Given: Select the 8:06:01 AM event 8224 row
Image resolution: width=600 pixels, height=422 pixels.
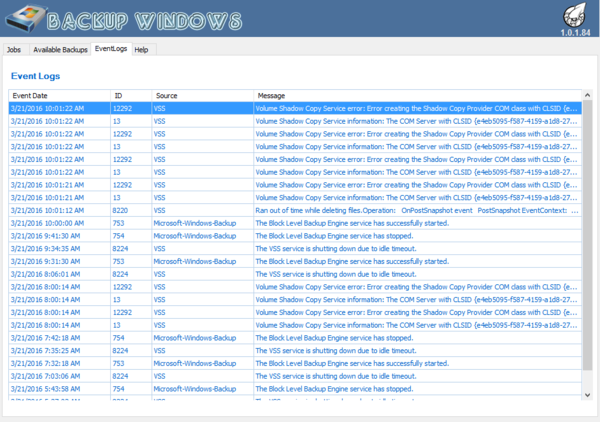Looking at the screenshot, I should (x=295, y=274).
